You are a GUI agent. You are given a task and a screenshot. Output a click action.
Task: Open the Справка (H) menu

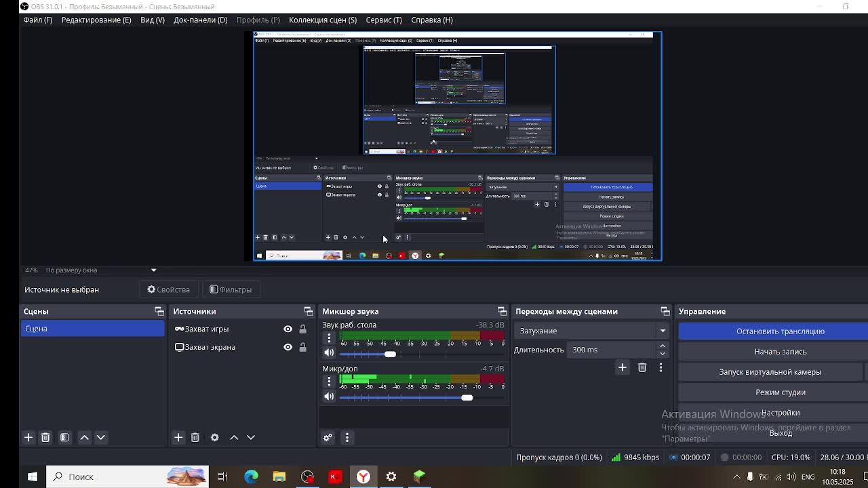432,20
